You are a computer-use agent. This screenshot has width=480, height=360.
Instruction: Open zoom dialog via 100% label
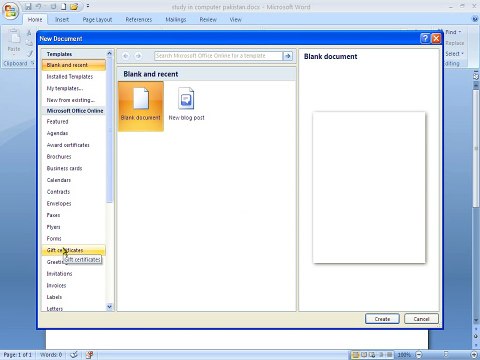404,355
